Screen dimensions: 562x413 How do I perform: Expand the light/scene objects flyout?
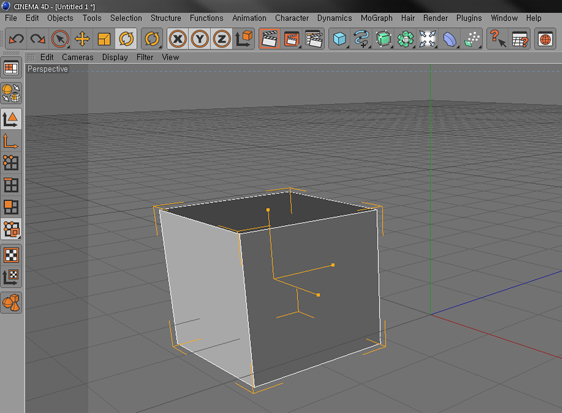point(472,39)
